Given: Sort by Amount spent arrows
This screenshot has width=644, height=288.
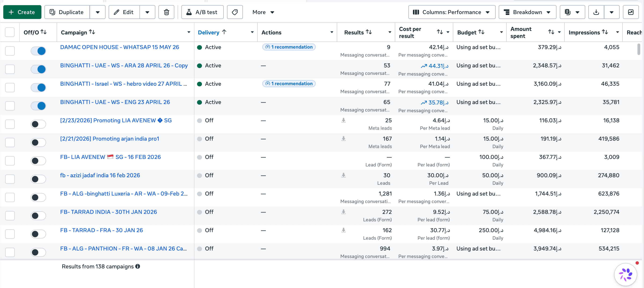Looking at the screenshot, I should click(551, 32).
